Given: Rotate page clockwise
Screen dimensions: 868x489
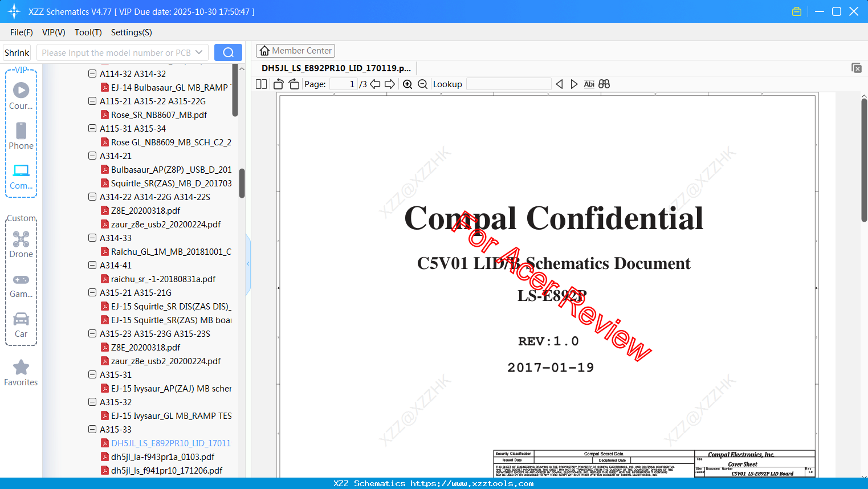Looking at the screenshot, I should pyautogui.click(x=294, y=84).
